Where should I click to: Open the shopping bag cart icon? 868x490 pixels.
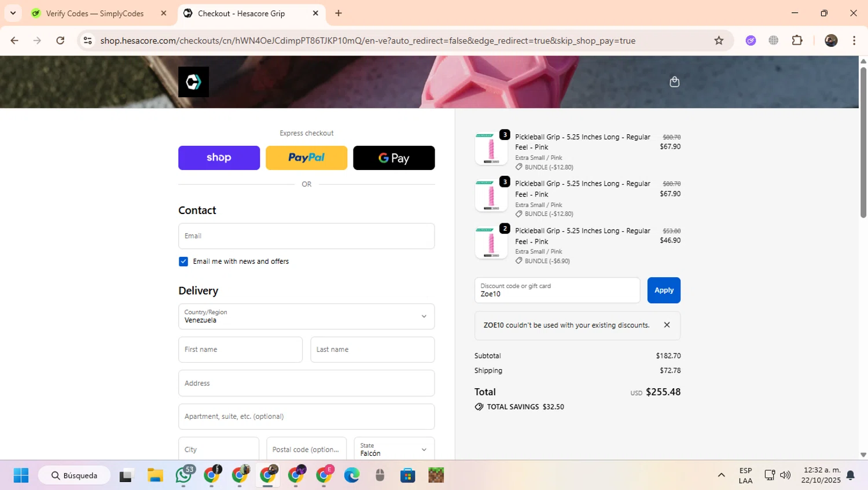(x=674, y=82)
